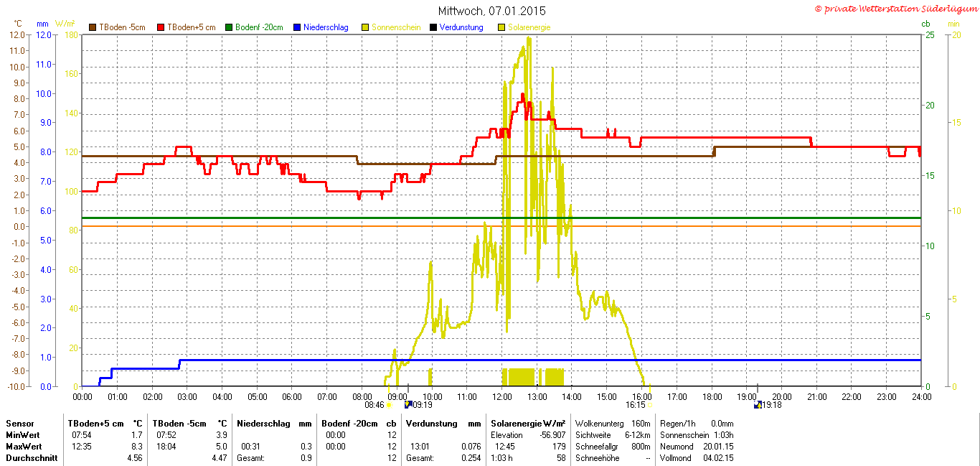
Task: Click the brown TBoden -5cm legend swatch
Action: (x=93, y=27)
